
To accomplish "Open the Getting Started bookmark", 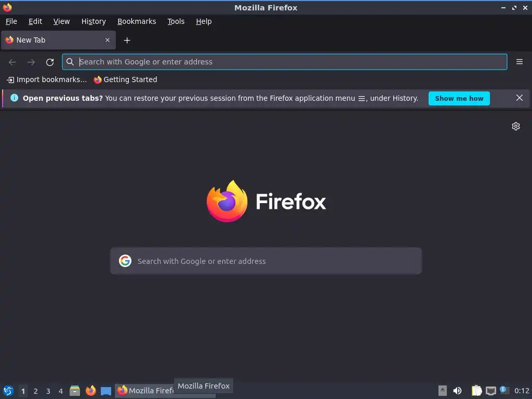I will point(126,79).
